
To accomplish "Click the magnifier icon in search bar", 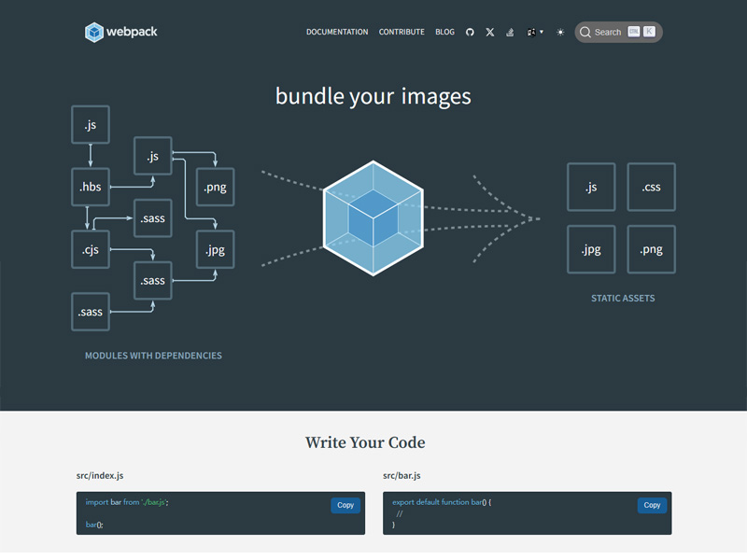I will pos(585,32).
